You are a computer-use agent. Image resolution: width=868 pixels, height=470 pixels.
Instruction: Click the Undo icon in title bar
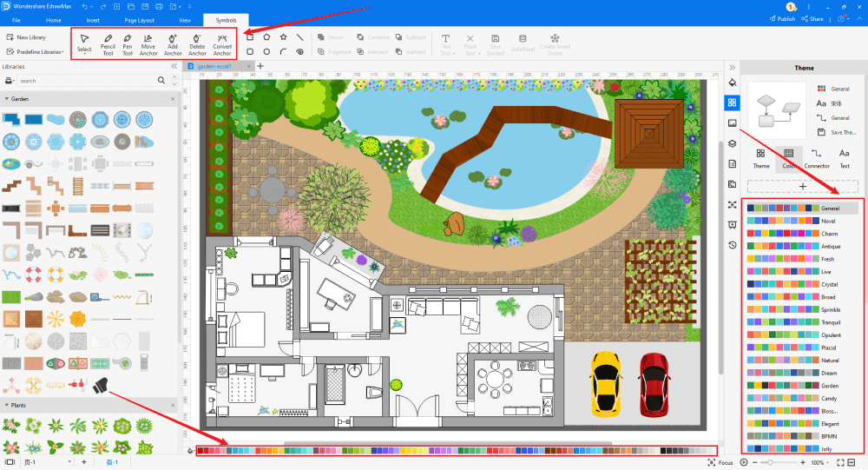pos(85,7)
